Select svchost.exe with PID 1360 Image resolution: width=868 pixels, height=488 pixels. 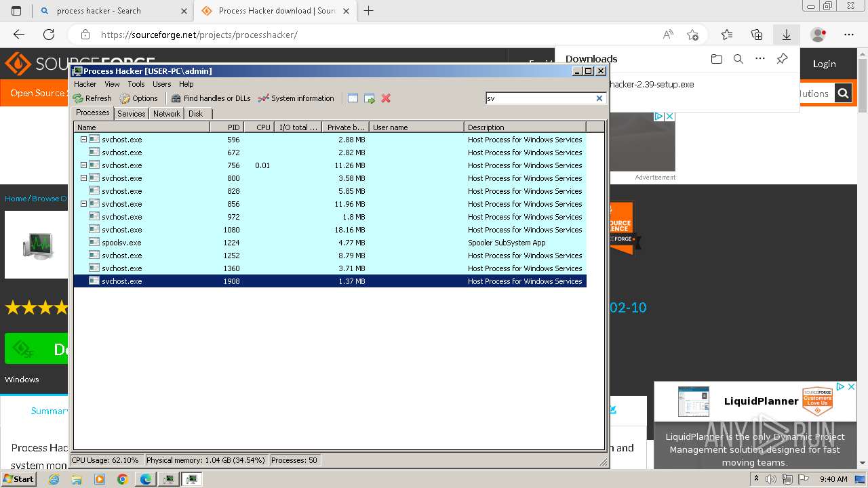point(330,268)
